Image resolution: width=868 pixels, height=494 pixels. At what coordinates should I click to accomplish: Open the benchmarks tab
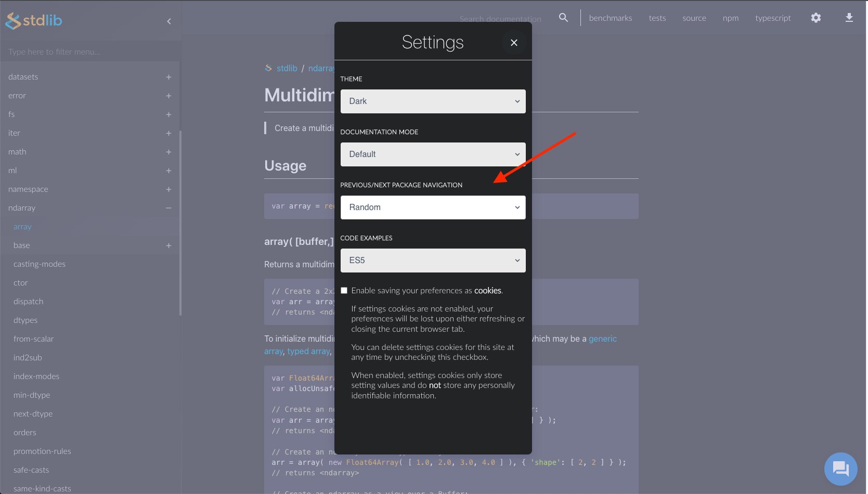click(611, 18)
